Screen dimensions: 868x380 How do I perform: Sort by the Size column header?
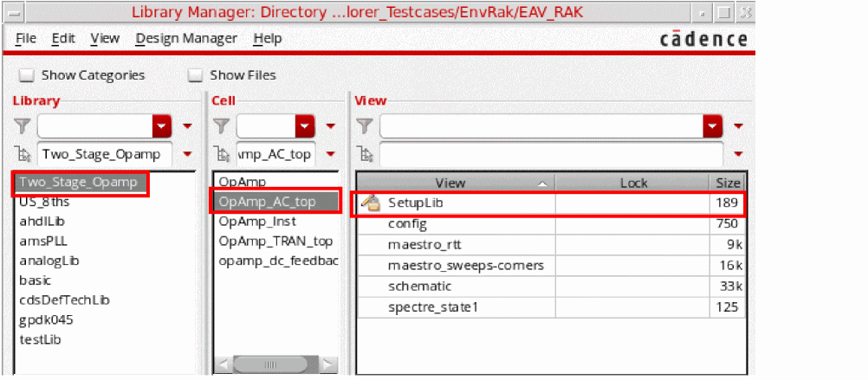(x=727, y=183)
